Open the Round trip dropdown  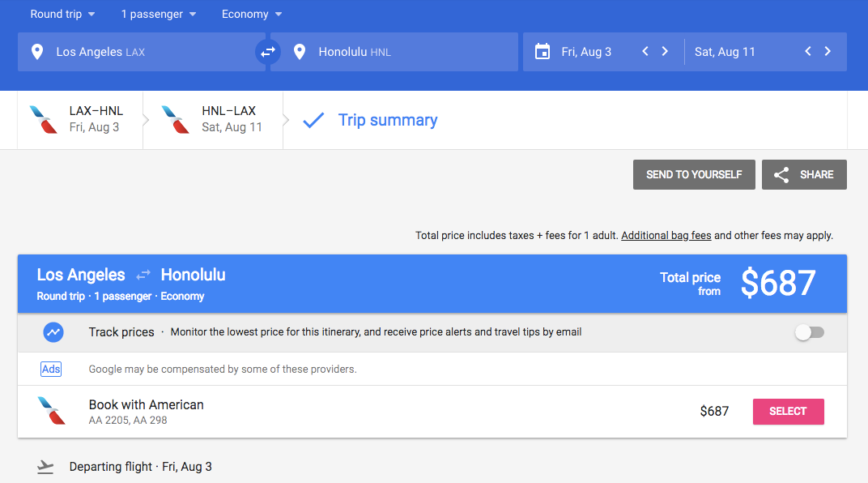(x=62, y=14)
